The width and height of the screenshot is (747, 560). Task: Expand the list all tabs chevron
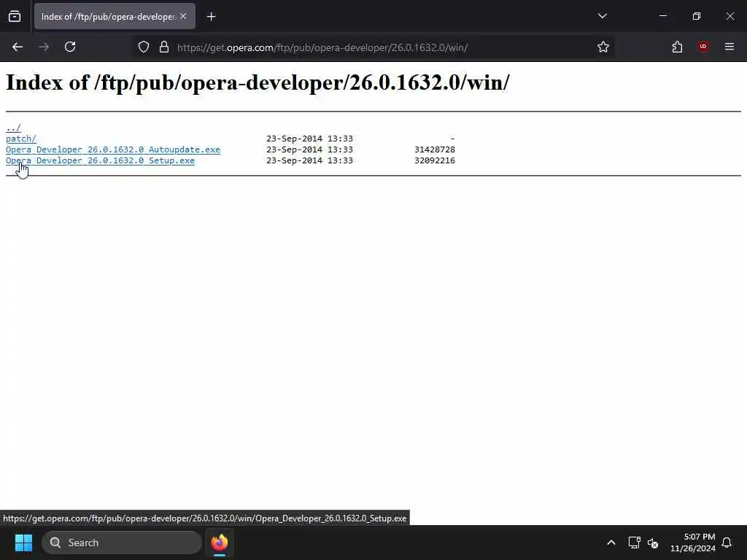[602, 16]
